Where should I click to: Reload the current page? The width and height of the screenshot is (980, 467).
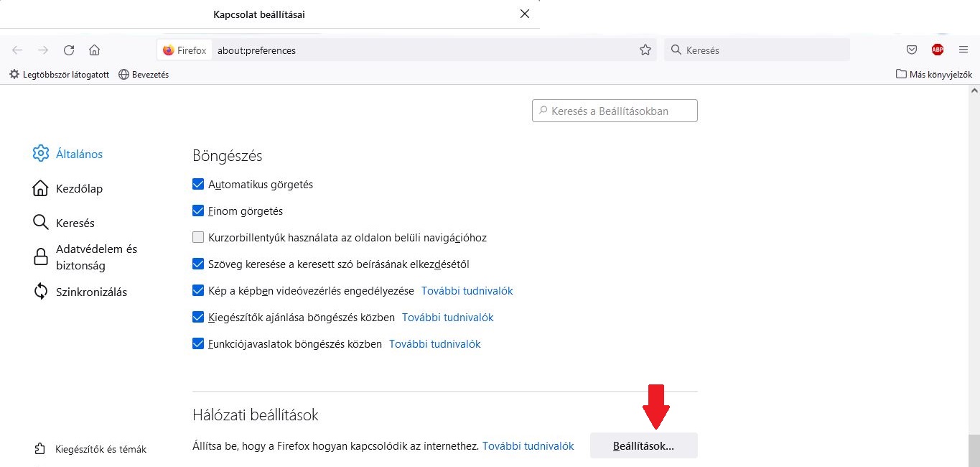[x=68, y=50]
